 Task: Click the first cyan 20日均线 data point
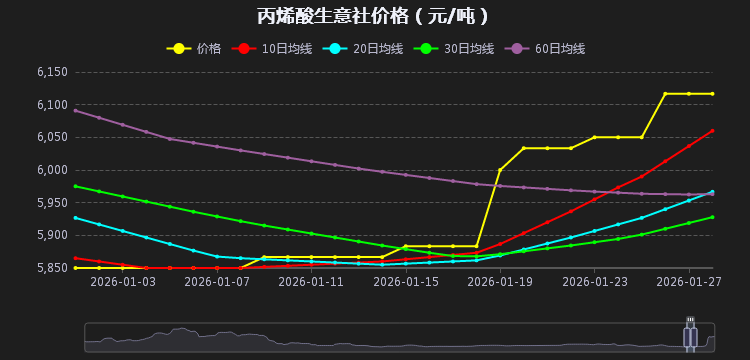pyautogui.click(x=76, y=218)
